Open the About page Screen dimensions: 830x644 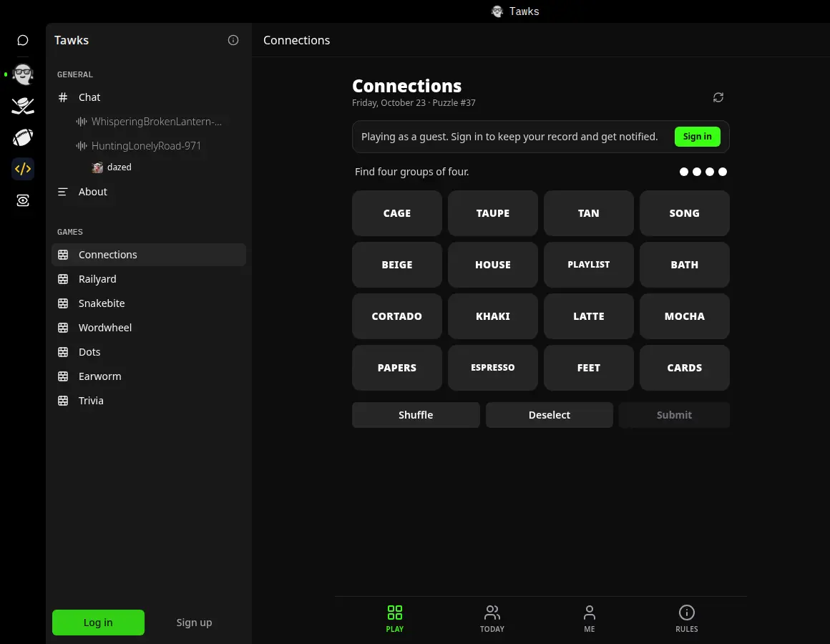149,192
